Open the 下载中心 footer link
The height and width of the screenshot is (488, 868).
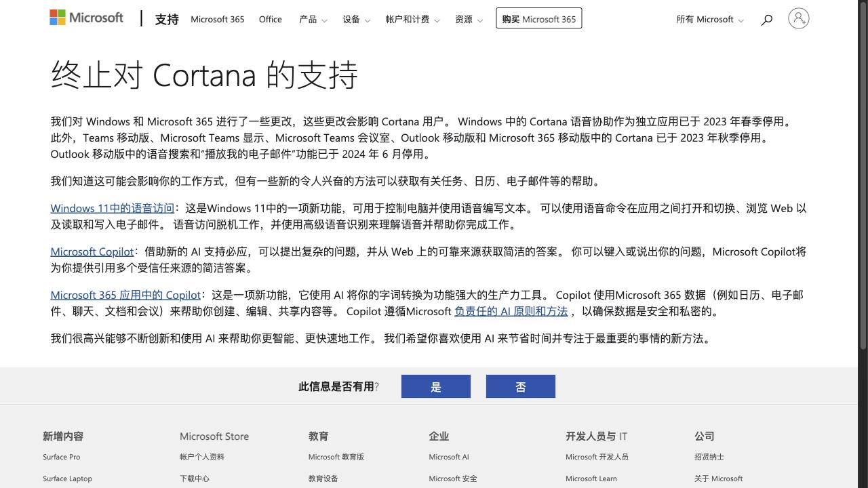click(195, 479)
